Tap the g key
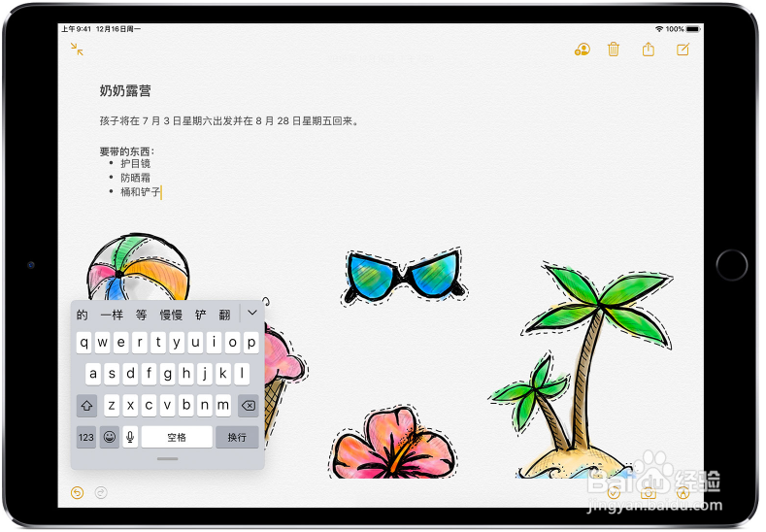The image size is (766, 532). tap(168, 374)
